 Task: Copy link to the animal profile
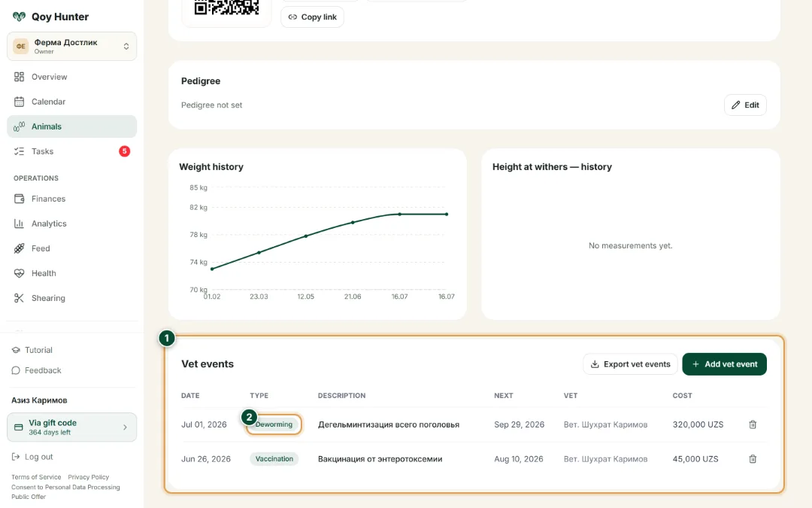[x=312, y=17]
